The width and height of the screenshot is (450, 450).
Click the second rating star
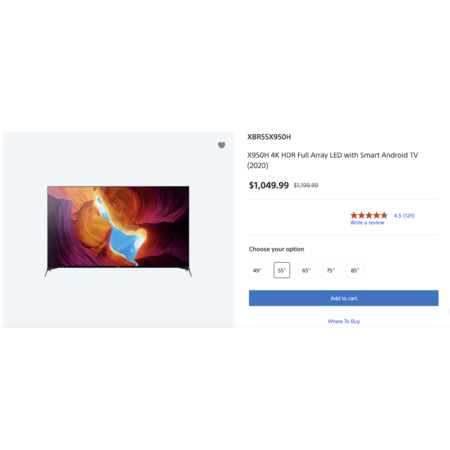(x=361, y=215)
